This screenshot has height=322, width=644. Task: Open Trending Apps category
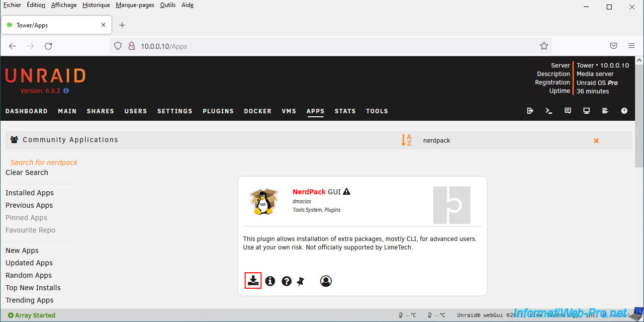[x=29, y=300]
